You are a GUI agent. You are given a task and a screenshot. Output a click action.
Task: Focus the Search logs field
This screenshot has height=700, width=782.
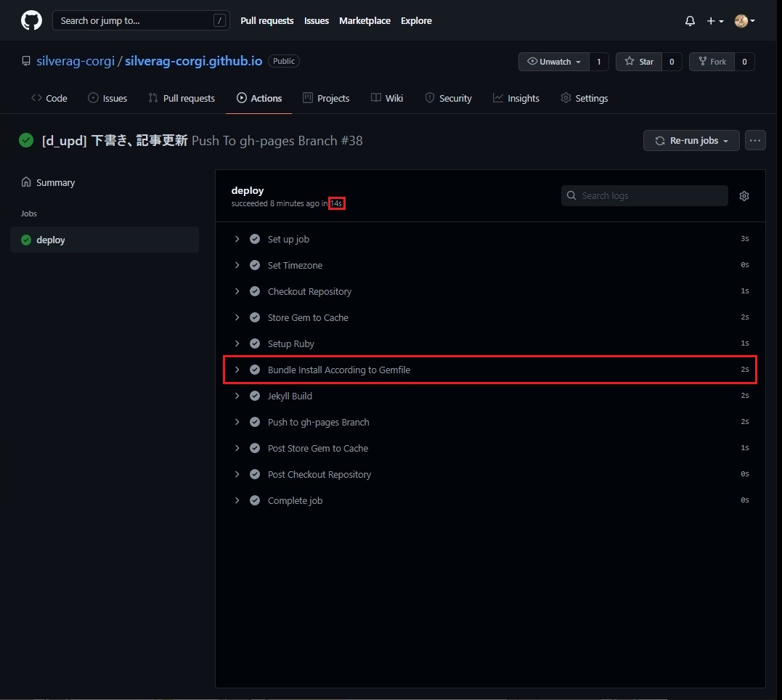pos(644,195)
